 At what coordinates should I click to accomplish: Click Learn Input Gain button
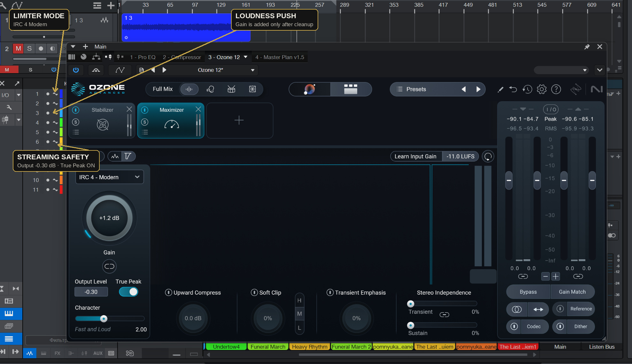click(415, 156)
